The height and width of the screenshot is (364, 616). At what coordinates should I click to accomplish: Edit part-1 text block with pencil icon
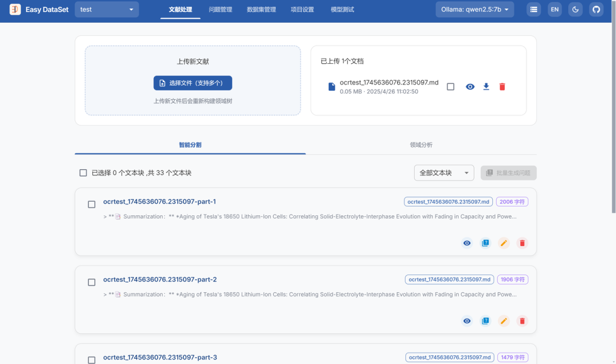tap(504, 243)
